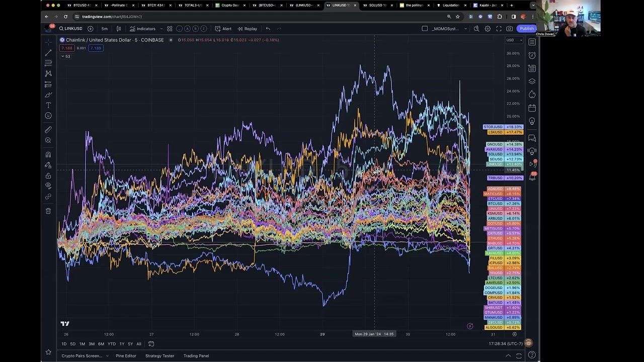Open the brush drawing tools
Image resolution: width=644 pixels, height=362 pixels.
click(x=48, y=95)
